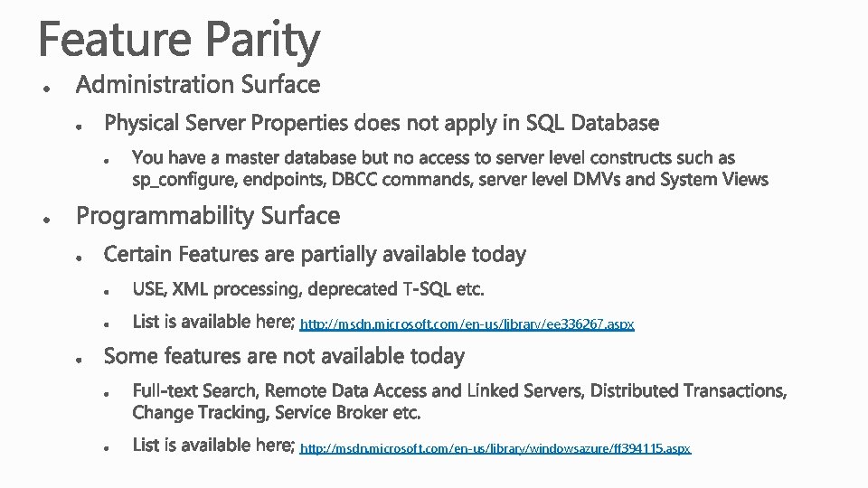Click 'List is available here' before the ee336267 link
The image size is (868, 488).
coord(213,322)
